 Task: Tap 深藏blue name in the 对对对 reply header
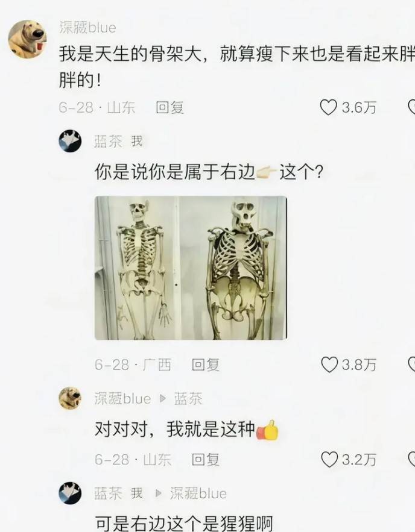point(122,398)
